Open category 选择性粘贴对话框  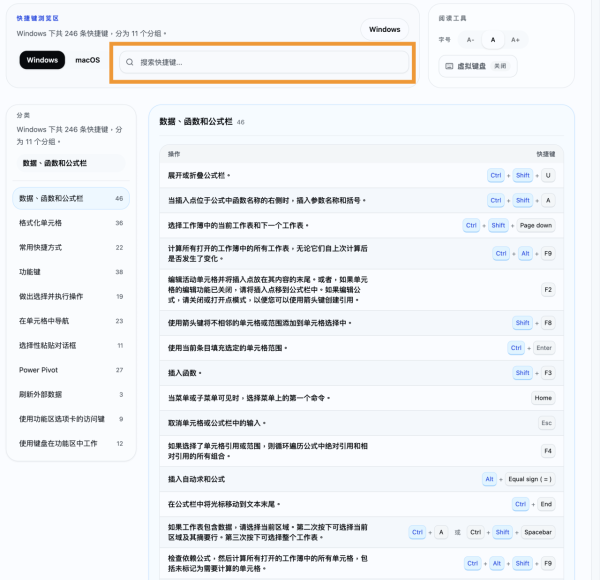coord(71,345)
